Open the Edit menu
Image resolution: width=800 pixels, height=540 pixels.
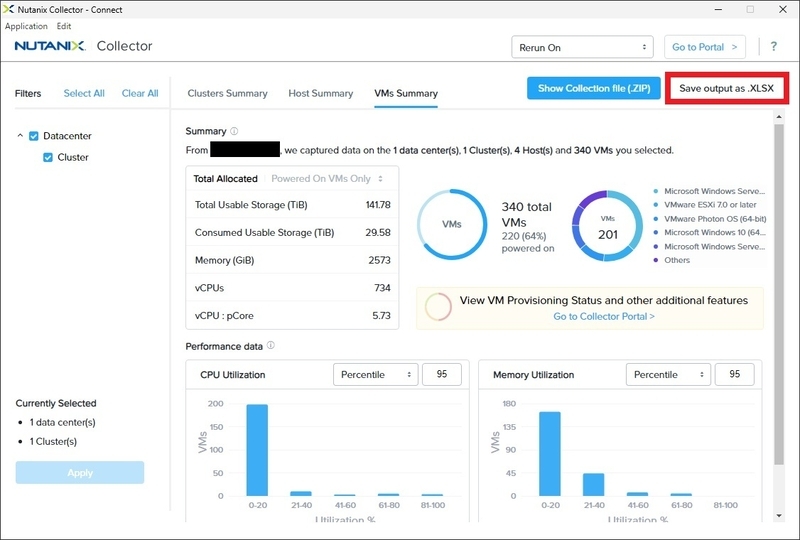click(64, 26)
